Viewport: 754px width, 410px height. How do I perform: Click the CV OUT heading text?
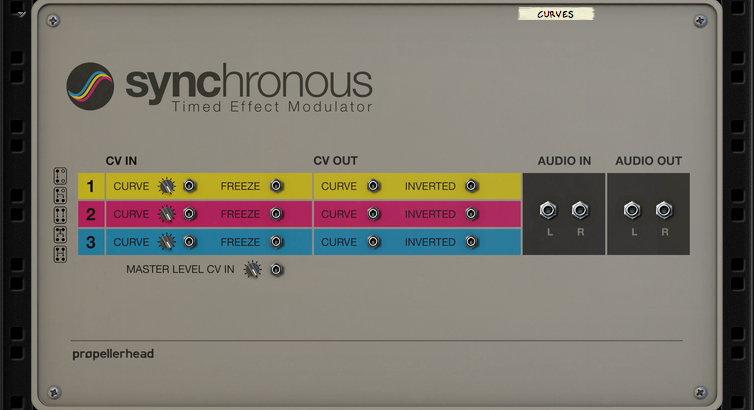[336, 161]
